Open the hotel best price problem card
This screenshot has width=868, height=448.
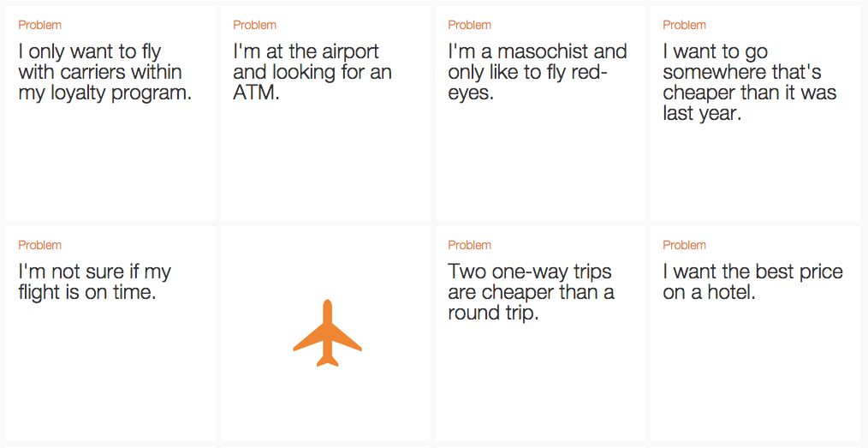coord(755,333)
